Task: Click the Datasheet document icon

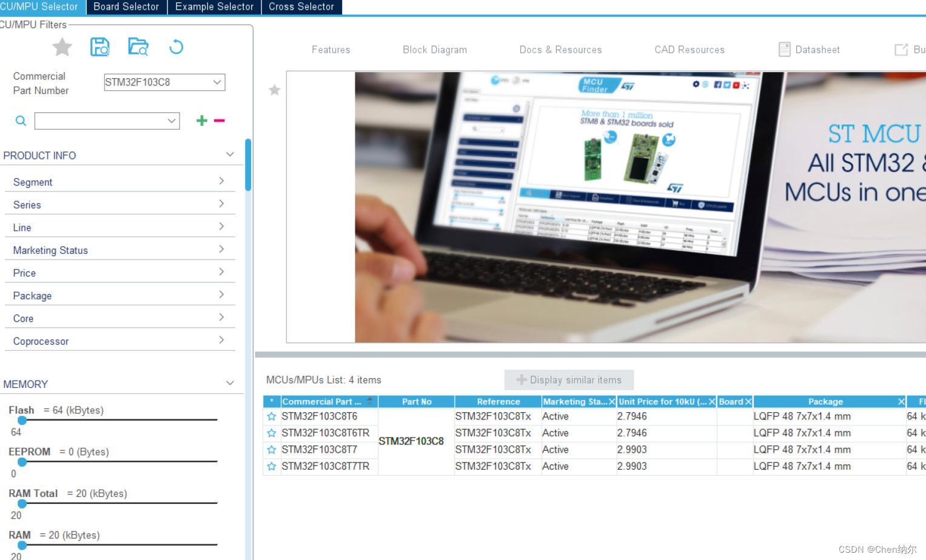Action: pyautogui.click(x=784, y=50)
